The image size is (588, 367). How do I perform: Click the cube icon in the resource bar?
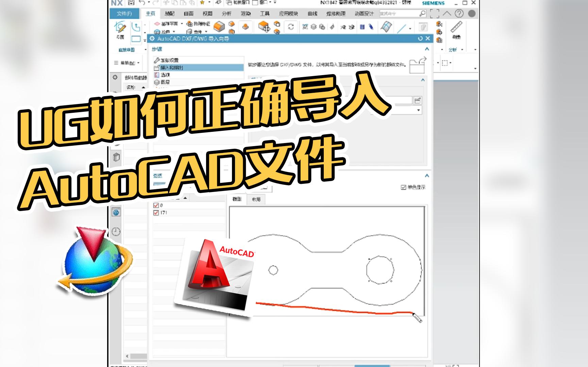[116, 157]
